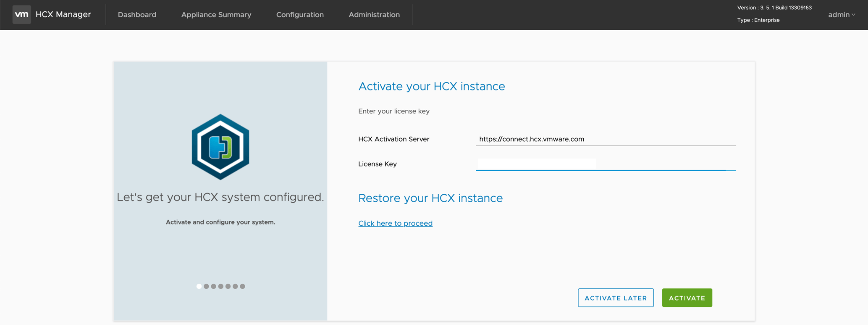The width and height of the screenshot is (868, 325).
Task: Follow the 'Click here to proceed' link
Action: pyautogui.click(x=395, y=223)
